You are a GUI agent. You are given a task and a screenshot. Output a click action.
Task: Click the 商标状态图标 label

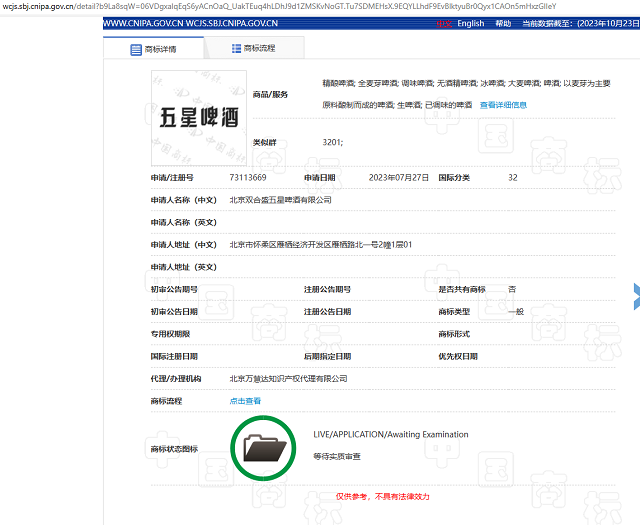(174, 449)
